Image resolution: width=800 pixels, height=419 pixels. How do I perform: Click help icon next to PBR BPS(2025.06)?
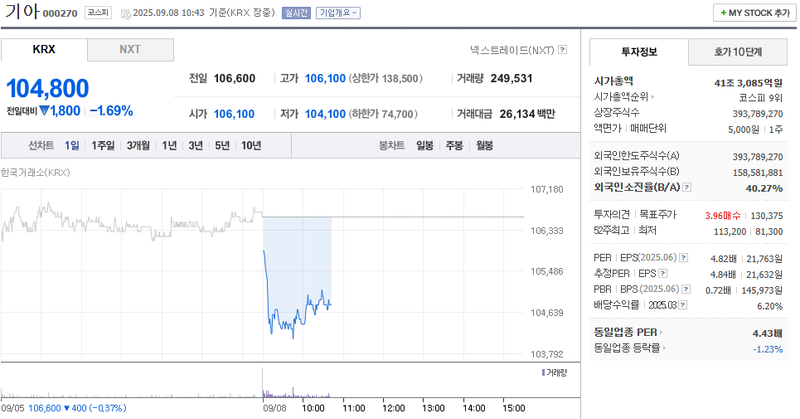[x=686, y=289]
